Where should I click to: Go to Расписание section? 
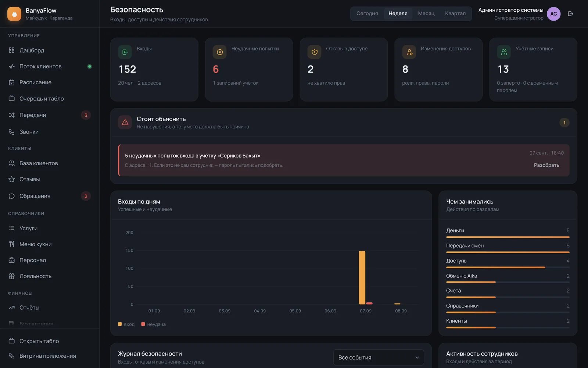[x=50, y=82]
